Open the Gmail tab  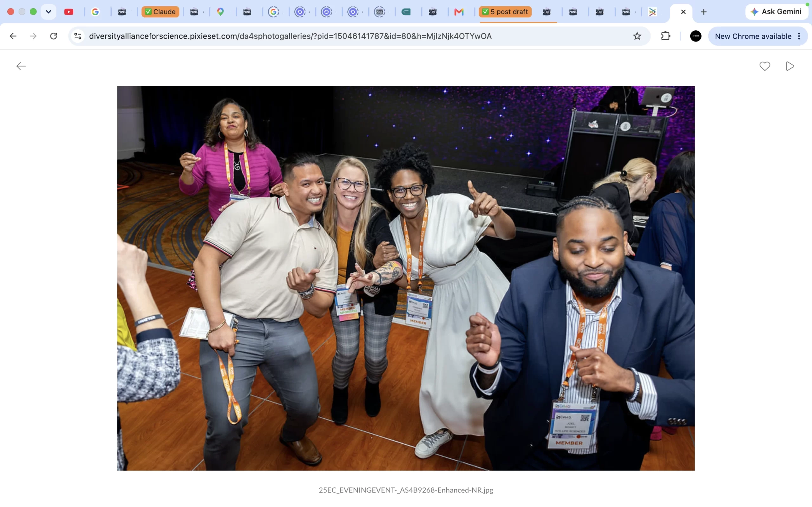pos(459,12)
